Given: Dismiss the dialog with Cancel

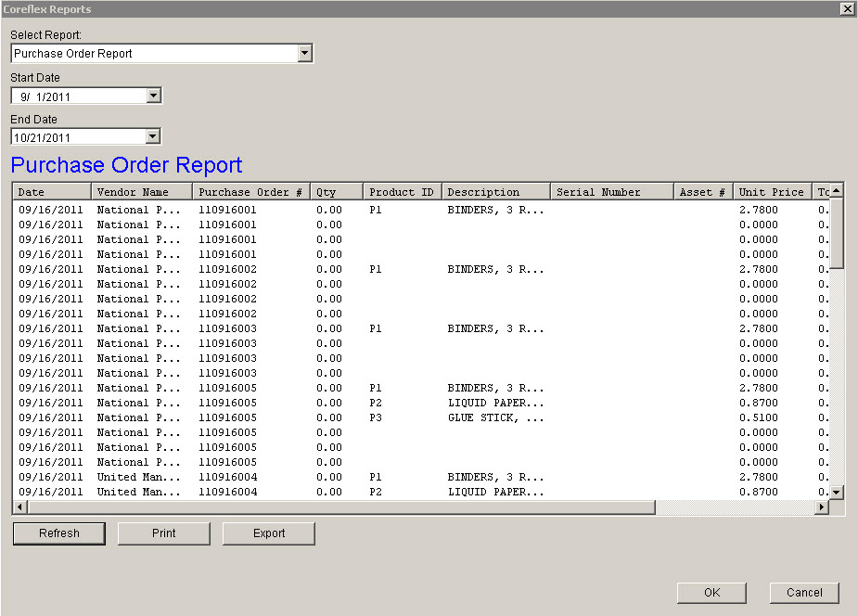Looking at the screenshot, I should point(804,593).
